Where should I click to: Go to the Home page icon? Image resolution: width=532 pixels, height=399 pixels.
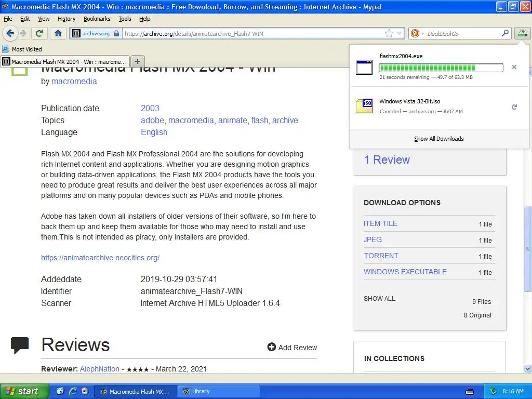pos(58,33)
